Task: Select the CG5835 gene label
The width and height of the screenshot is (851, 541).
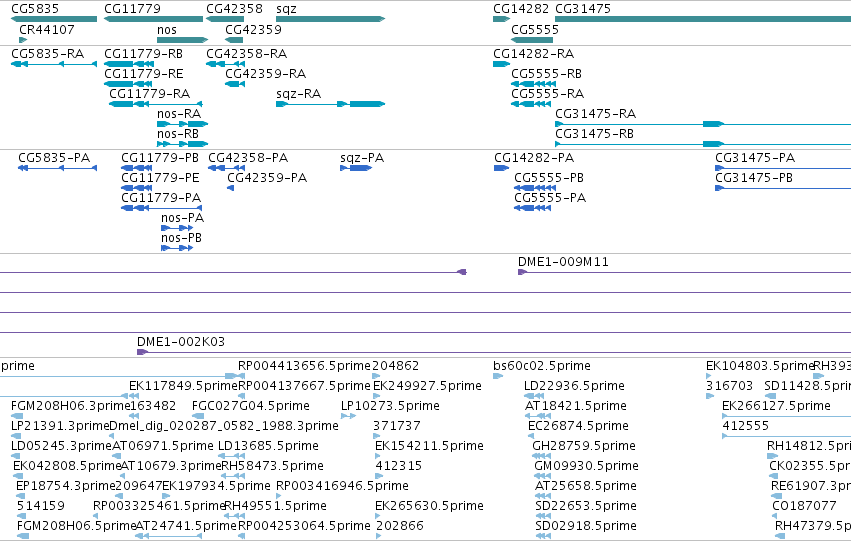Action: click(35, 9)
